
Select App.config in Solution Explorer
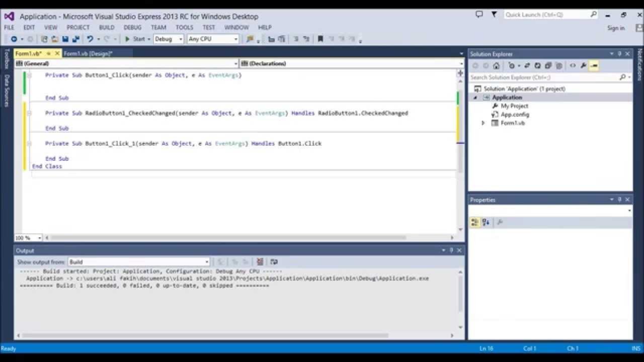pos(515,115)
